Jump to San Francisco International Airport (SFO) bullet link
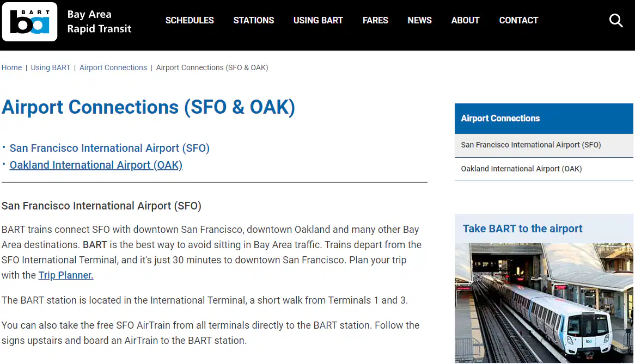The height and width of the screenshot is (364, 635). tap(109, 148)
